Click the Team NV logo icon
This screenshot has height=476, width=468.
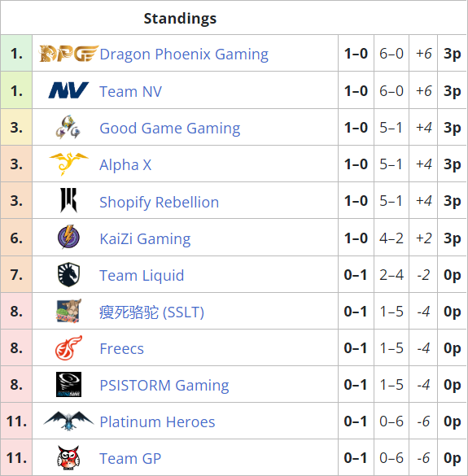click(68, 90)
